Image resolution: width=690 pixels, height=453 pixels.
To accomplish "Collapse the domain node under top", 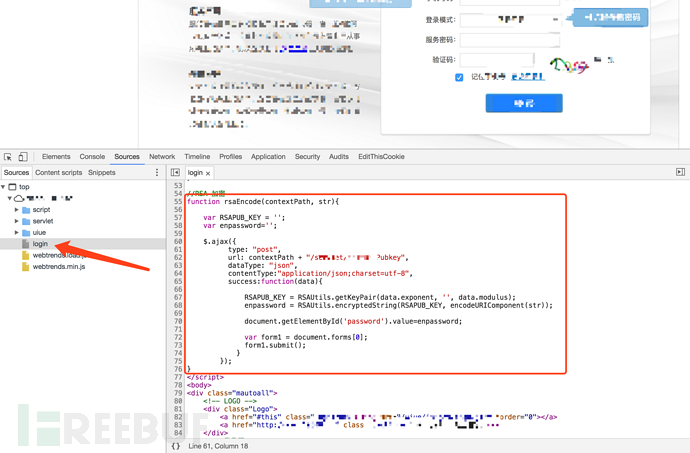I will [10, 199].
